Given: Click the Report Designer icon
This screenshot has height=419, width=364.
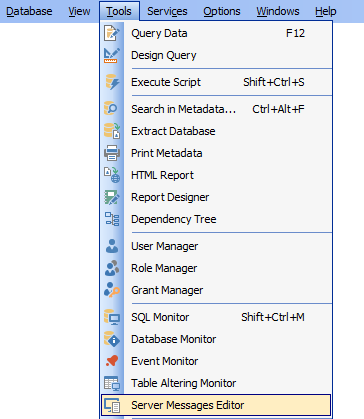Looking at the screenshot, I should 112,197.
